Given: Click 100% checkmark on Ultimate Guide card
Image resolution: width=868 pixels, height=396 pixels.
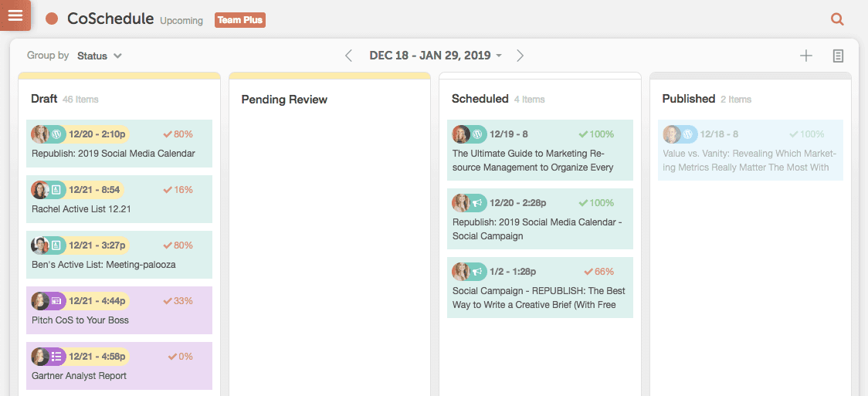Looking at the screenshot, I should point(583,134).
